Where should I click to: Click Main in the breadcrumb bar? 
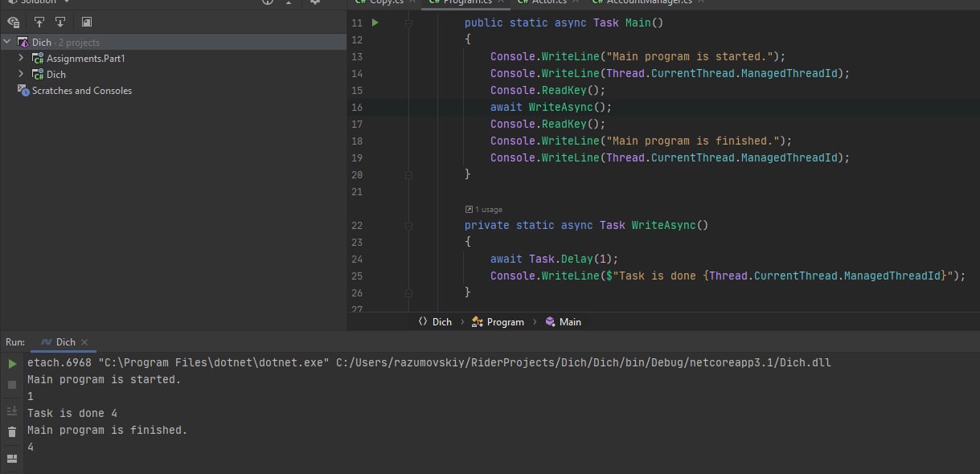coord(570,322)
